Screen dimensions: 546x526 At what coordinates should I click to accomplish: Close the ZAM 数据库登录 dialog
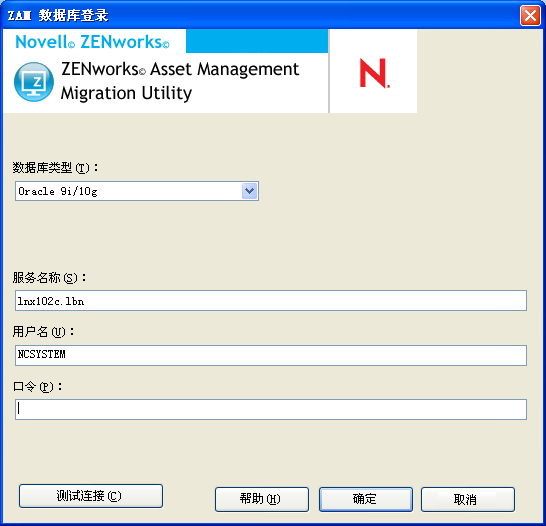coord(530,16)
